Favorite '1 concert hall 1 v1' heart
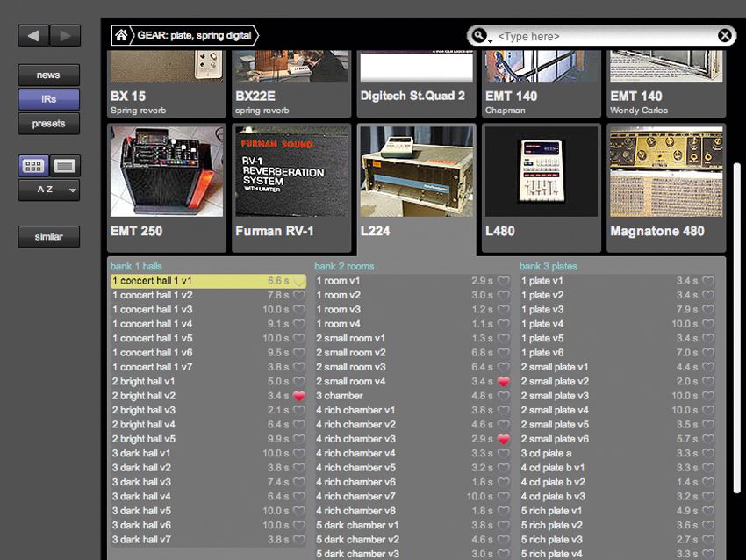 [x=298, y=281]
